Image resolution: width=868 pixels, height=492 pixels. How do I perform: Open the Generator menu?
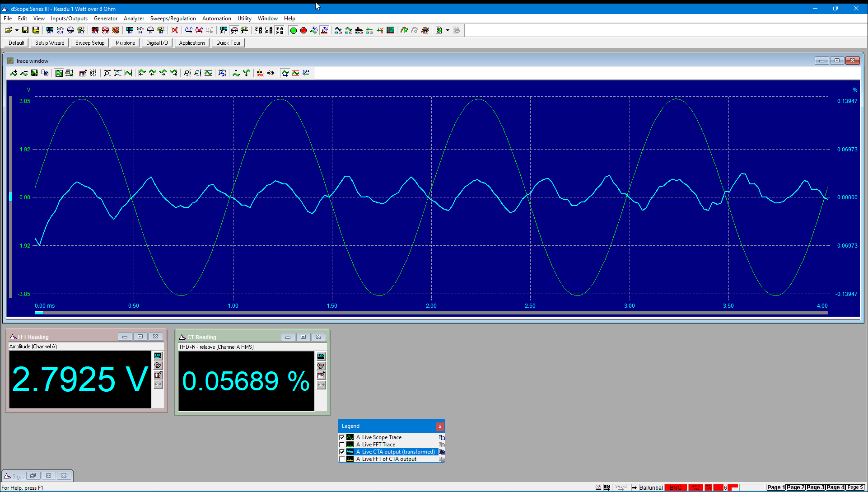[x=106, y=19]
